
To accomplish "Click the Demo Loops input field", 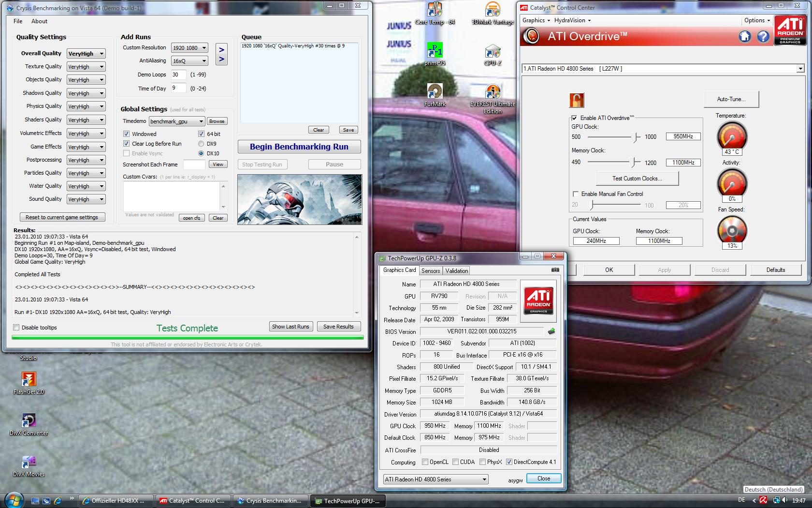I will [179, 75].
